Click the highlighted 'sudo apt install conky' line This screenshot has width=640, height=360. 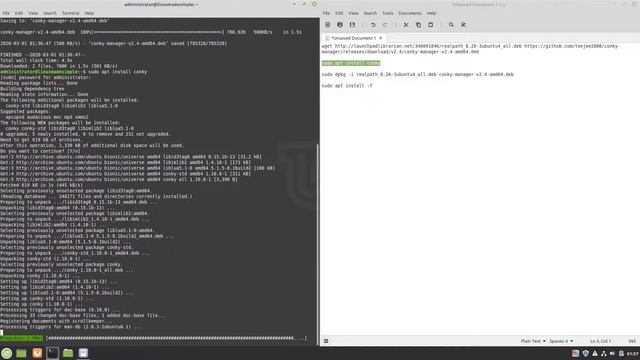351,63
